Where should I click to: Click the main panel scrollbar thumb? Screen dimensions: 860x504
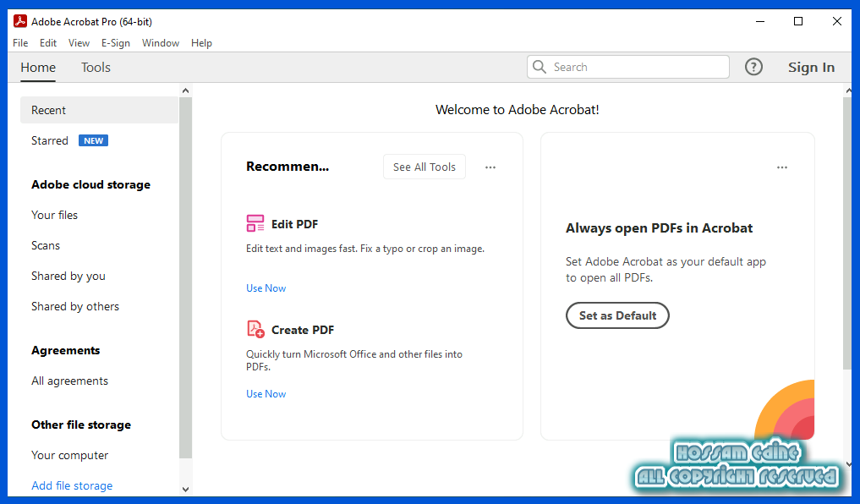(847, 233)
